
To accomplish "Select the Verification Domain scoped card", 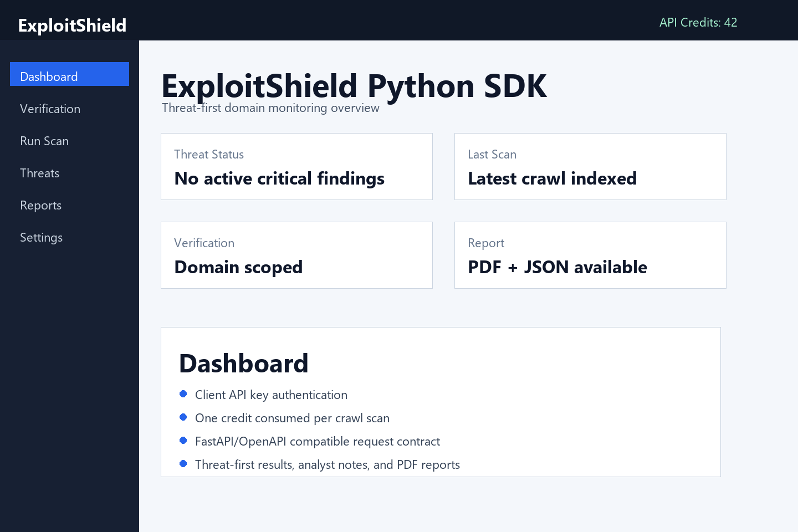I will point(296,255).
